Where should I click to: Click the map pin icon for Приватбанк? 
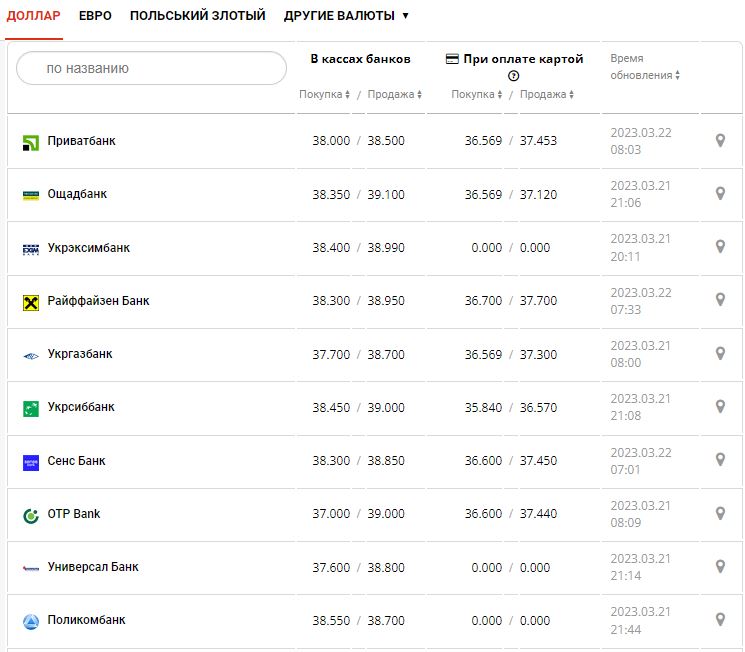click(720, 141)
